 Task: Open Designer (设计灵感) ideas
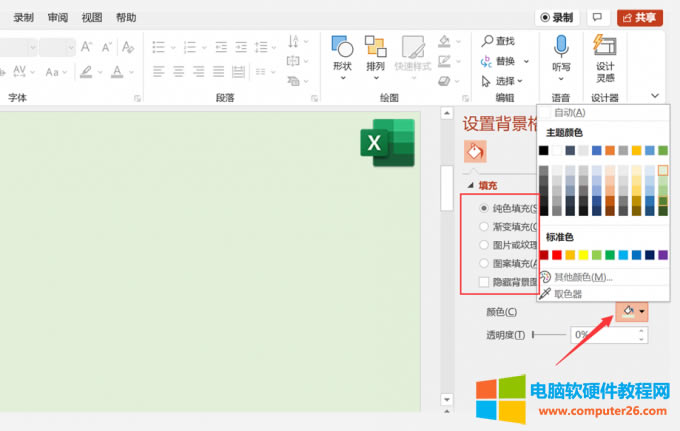click(x=605, y=52)
